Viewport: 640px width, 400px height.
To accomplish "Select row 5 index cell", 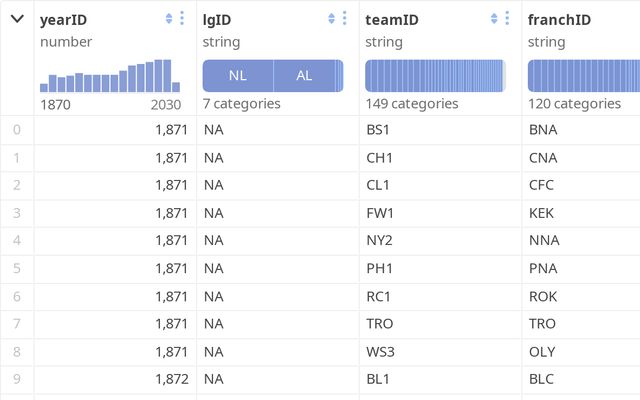I will (x=16, y=268).
